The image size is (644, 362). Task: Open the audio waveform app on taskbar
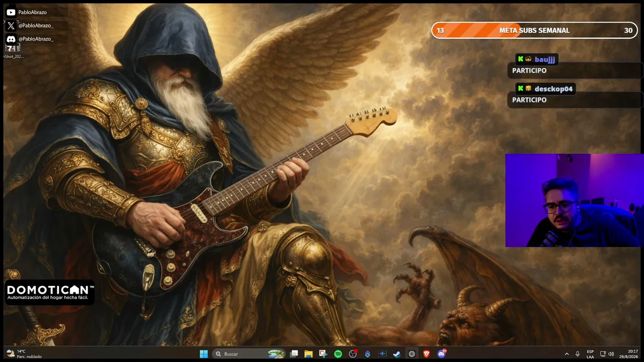coord(382,354)
